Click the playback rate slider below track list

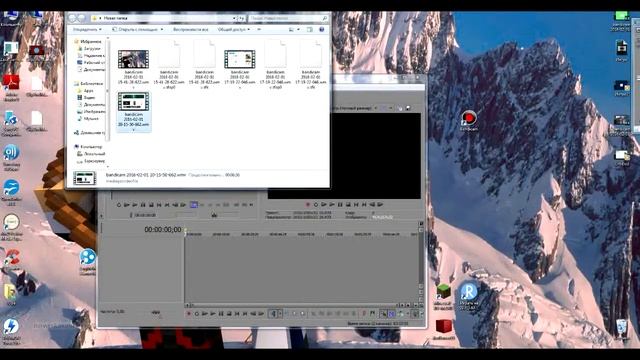click(157, 313)
